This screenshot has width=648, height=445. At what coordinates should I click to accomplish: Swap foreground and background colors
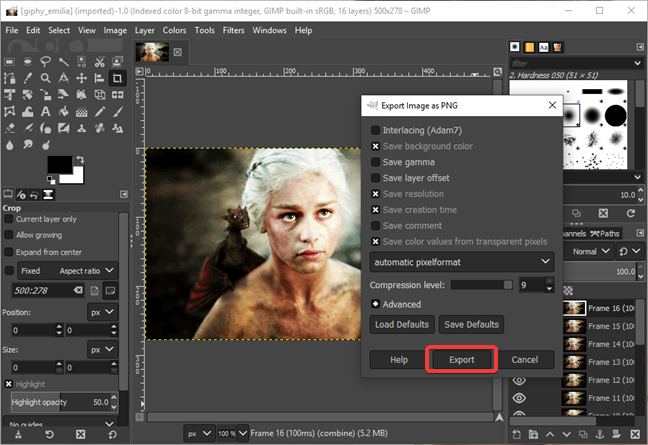(80, 159)
